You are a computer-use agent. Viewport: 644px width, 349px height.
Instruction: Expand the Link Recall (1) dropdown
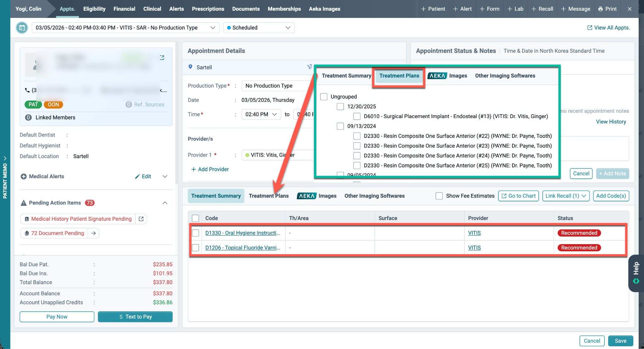[x=566, y=196]
